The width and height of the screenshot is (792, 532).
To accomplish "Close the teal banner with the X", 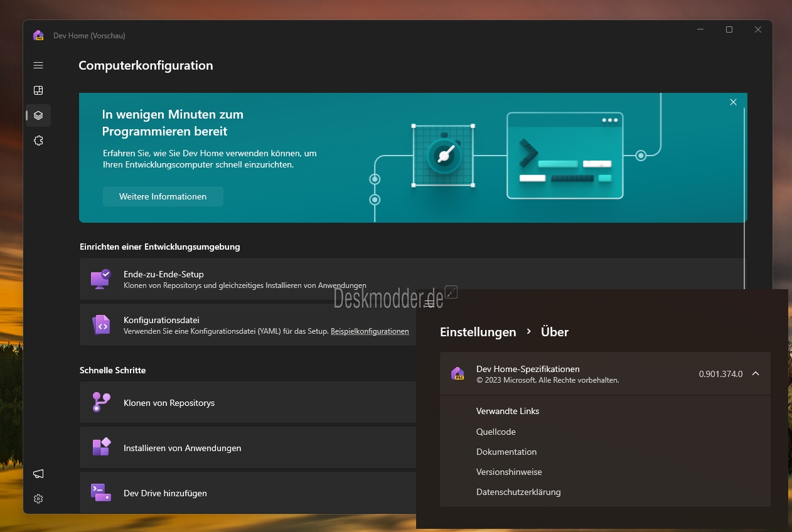I will click(x=733, y=102).
